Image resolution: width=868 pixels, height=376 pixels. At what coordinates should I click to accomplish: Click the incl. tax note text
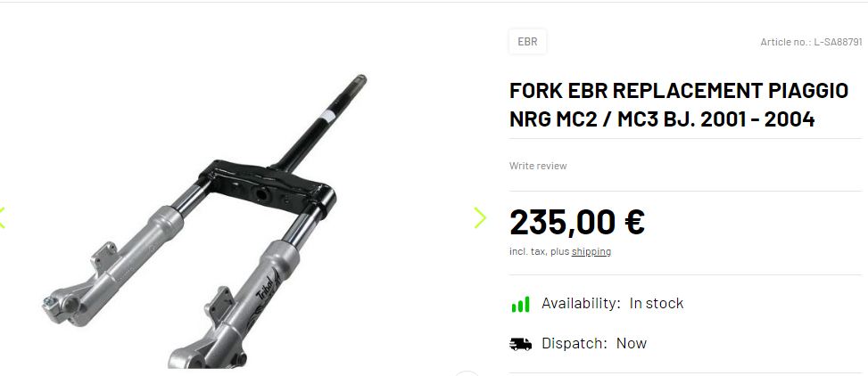(x=539, y=251)
